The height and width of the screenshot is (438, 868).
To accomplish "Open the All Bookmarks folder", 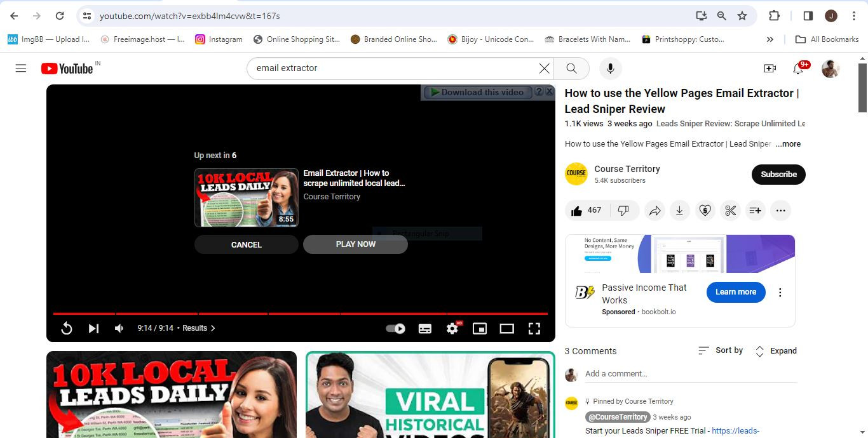I will (x=827, y=39).
